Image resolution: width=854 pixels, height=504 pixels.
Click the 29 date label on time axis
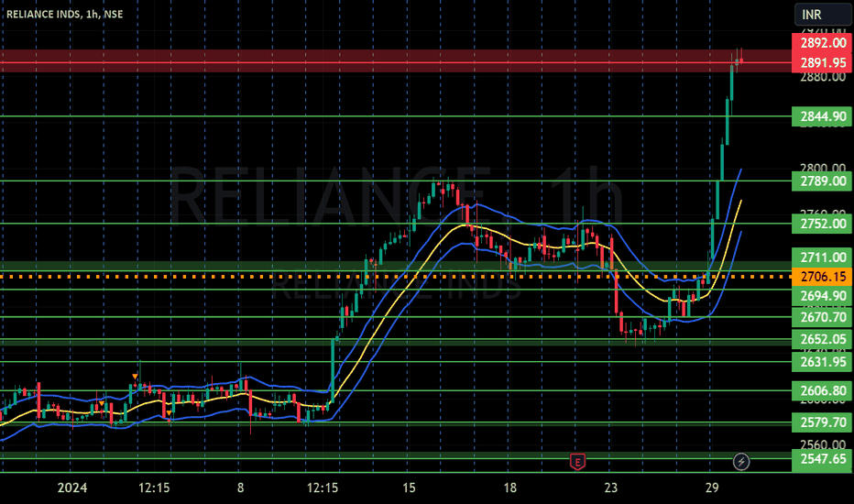click(712, 488)
